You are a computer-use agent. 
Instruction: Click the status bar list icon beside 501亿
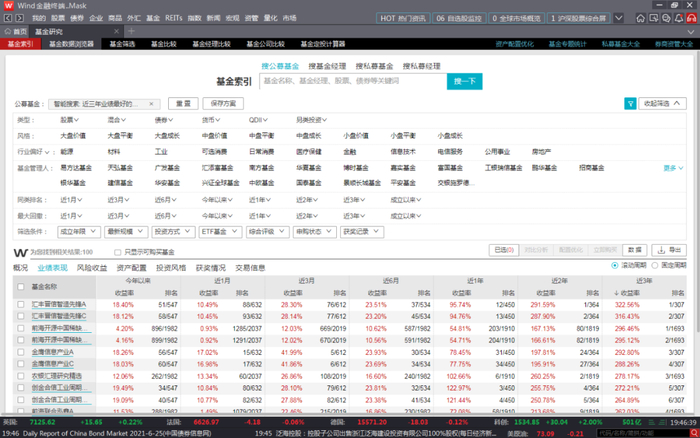click(652, 422)
